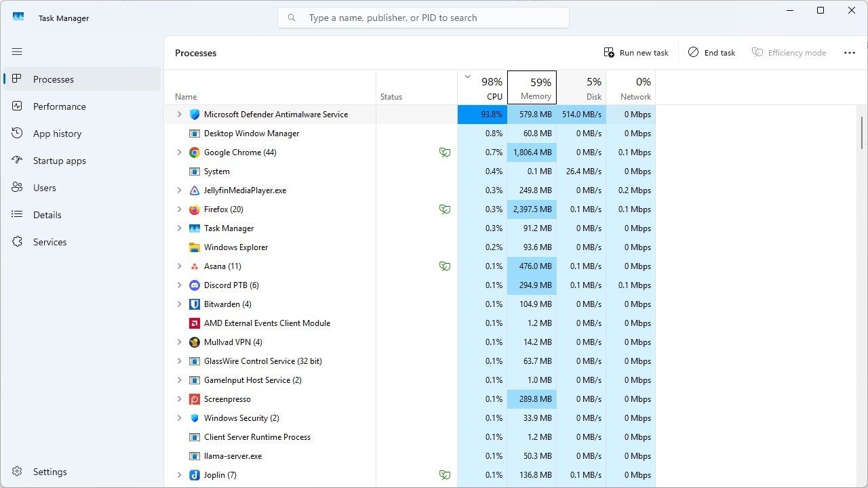This screenshot has width=868, height=488.
Task: Open the Services page
Action: (82, 242)
